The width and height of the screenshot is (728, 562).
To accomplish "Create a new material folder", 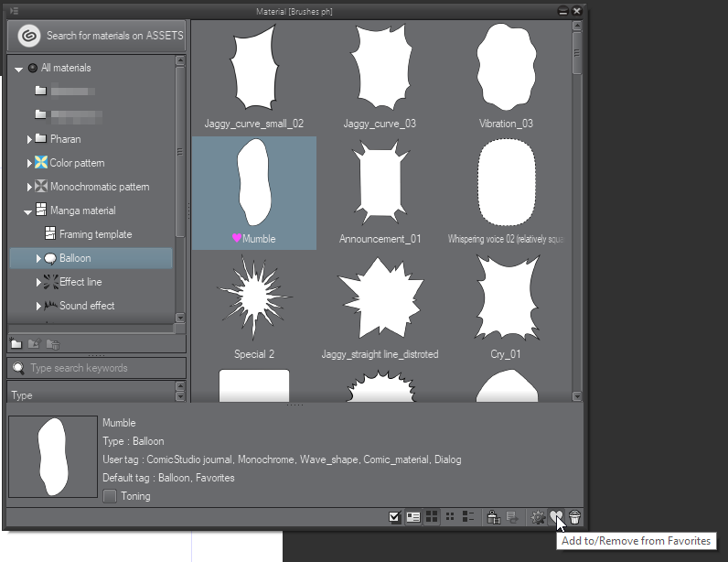I will [16, 344].
